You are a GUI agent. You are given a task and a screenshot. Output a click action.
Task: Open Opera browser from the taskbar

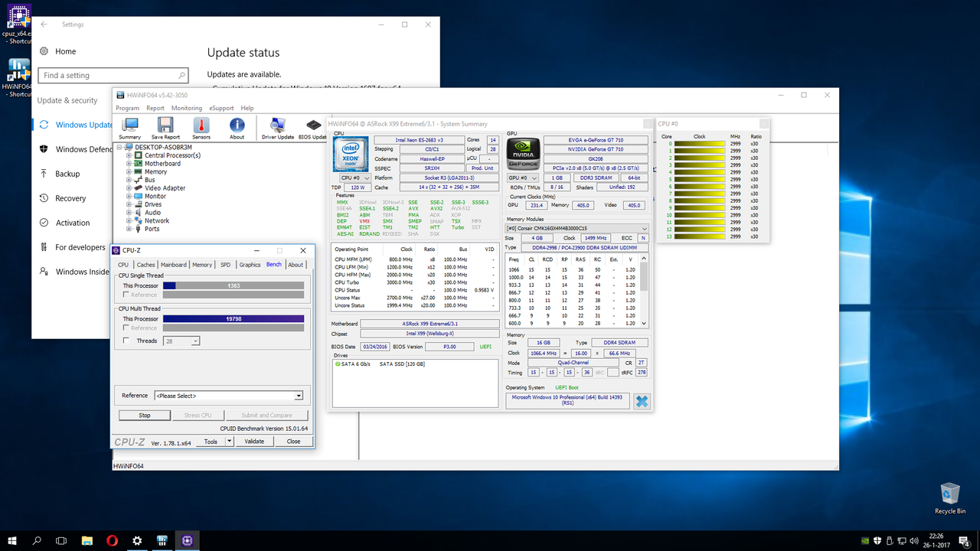[112, 540]
